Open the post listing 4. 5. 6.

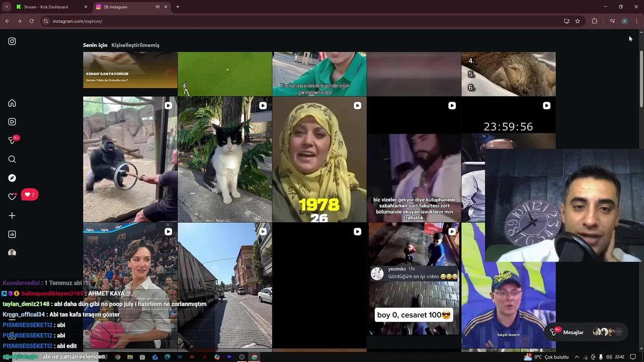pyautogui.click(x=508, y=74)
